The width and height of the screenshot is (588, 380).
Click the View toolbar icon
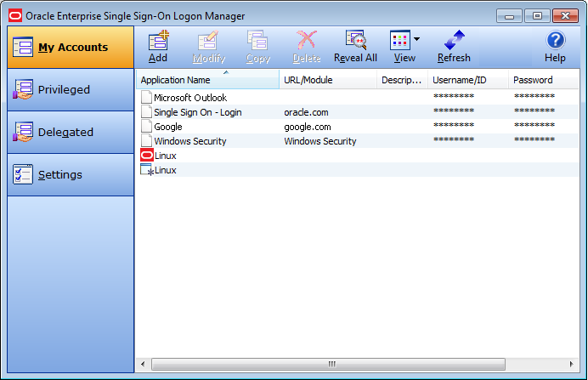[x=399, y=41]
